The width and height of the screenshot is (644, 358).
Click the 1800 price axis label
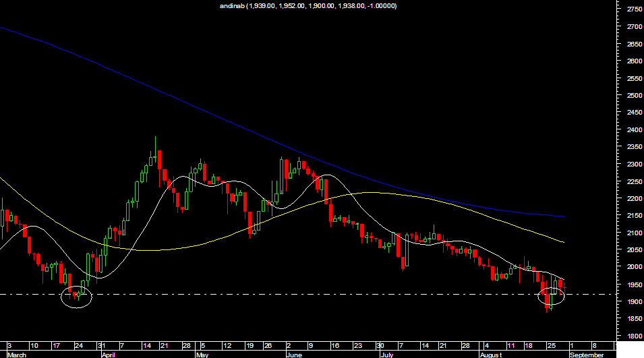click(635, 336)
